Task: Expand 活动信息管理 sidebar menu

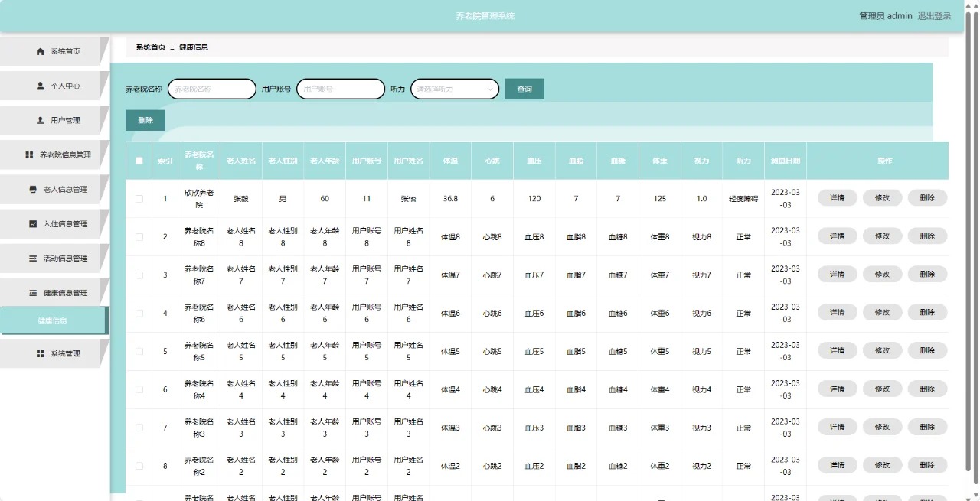Action: tap(55, 259)
